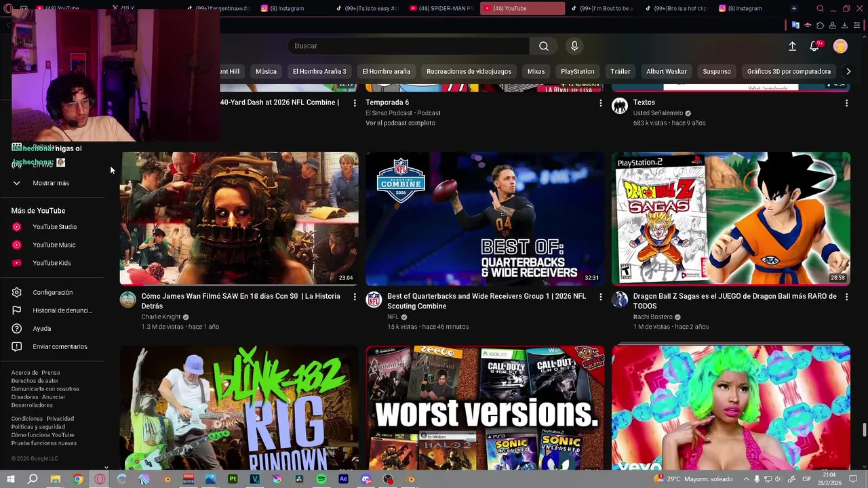Viewport: 868px width, 488px height.
Task: Open browser downloads icon
Action: point(844,25)
